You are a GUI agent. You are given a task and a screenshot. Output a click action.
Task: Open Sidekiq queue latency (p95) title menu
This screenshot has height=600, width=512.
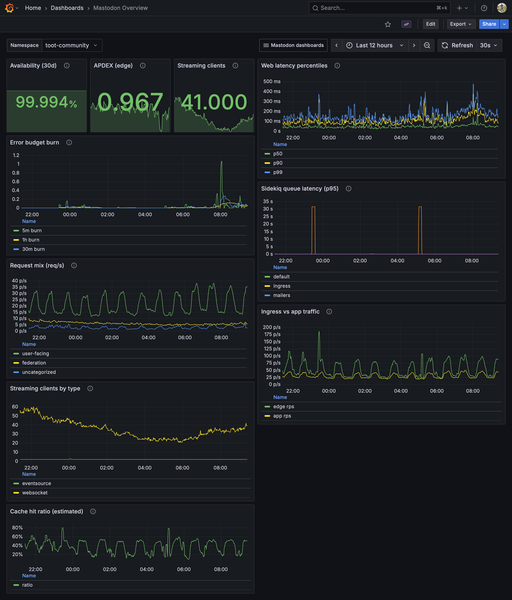coord(300,189)
